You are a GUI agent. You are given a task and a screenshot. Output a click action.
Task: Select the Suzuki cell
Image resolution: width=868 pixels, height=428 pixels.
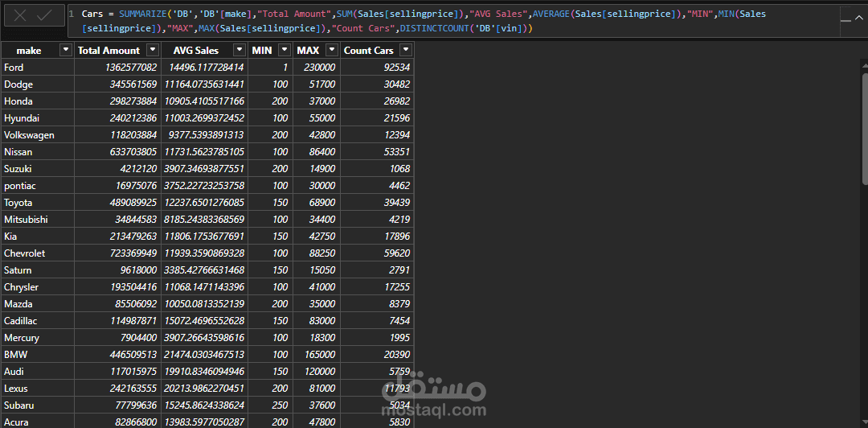tap(38, 168)
